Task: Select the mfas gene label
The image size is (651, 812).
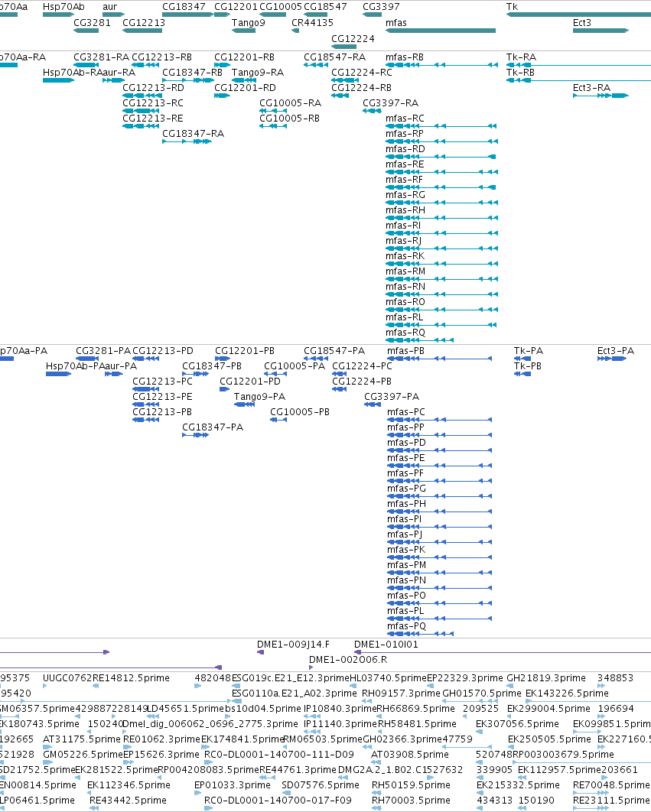Action: [396, 23]
